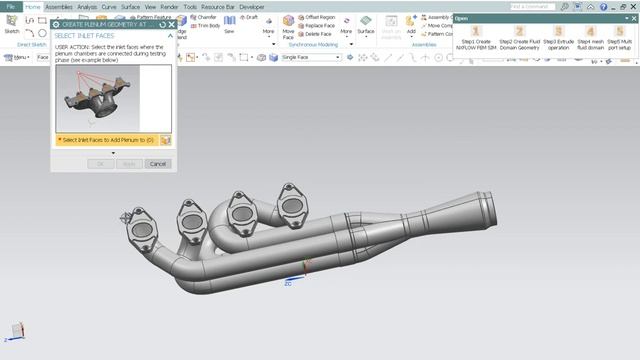The height and width of the screenshot is (360, 640).
Task: Open the File menu
Action: point(11,7)
